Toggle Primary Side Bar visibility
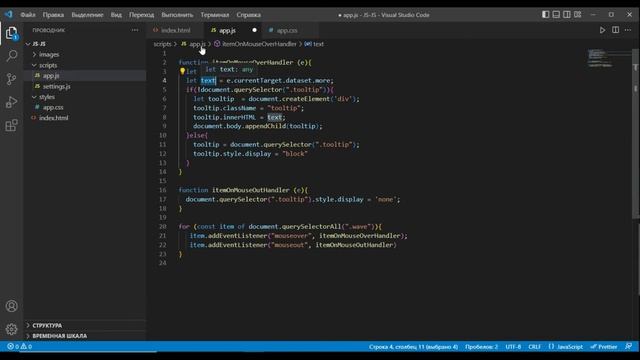Screen dimensions: 640x360 pos(546,15)
